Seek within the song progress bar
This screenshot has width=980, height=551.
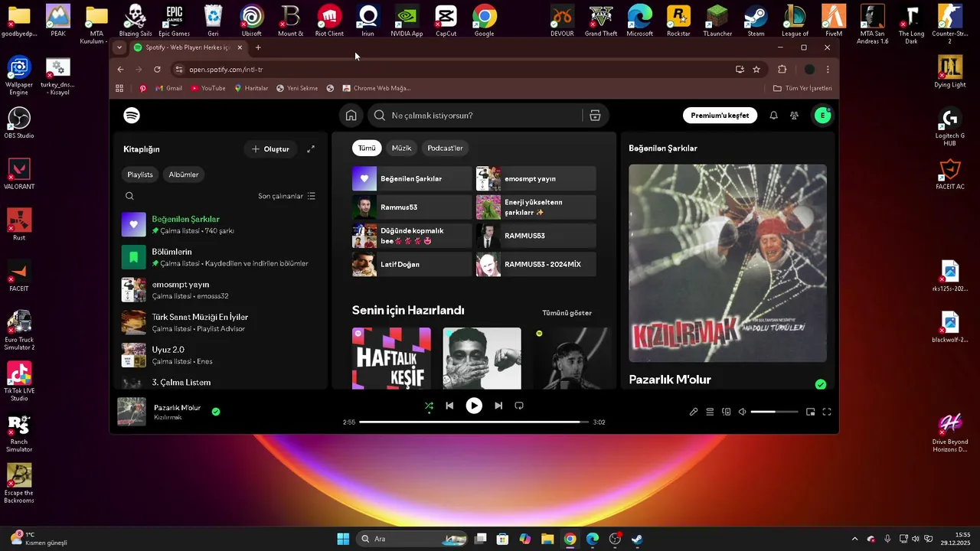coord(474,422)
